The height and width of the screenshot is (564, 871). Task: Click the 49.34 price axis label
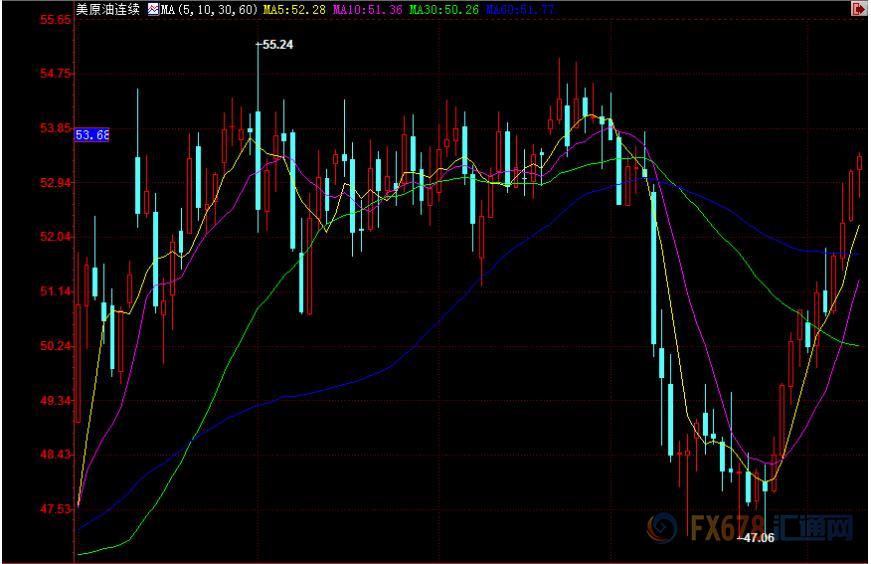click(56, 400)
